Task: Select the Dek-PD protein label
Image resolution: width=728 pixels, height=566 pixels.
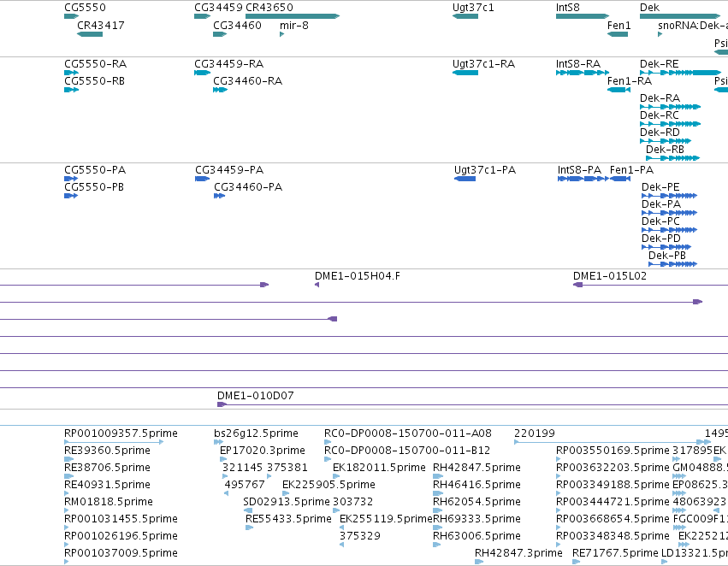Action: click(661, 239)
